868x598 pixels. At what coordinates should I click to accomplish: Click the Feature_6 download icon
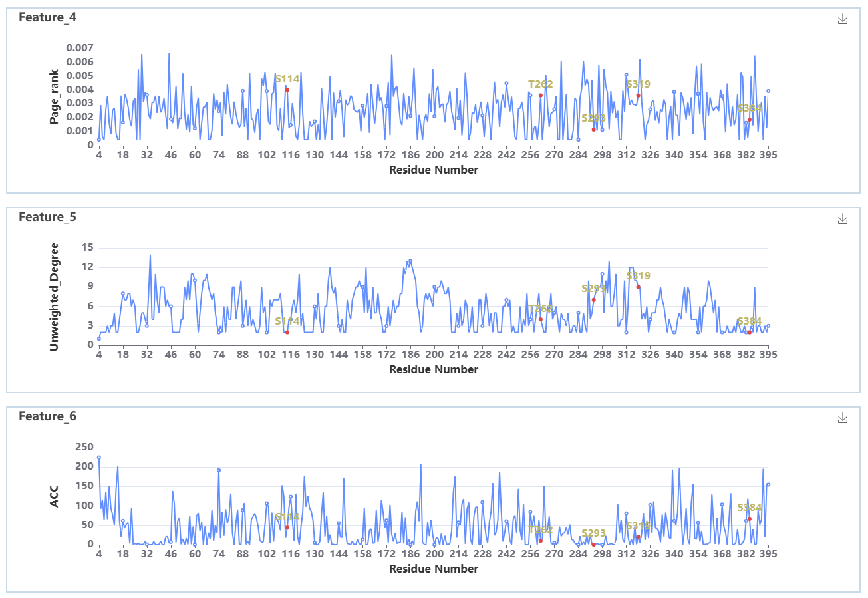[843, 418]
